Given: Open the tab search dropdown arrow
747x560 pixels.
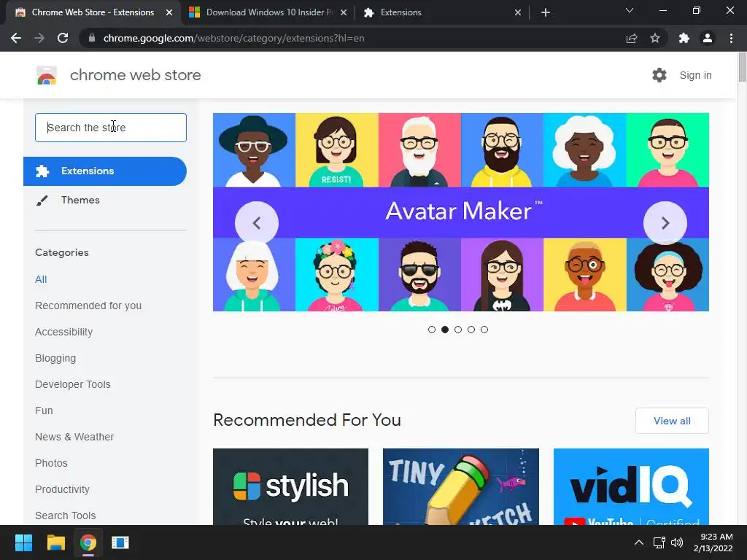Looking at the screenshot, I should (x=630, y=10).
